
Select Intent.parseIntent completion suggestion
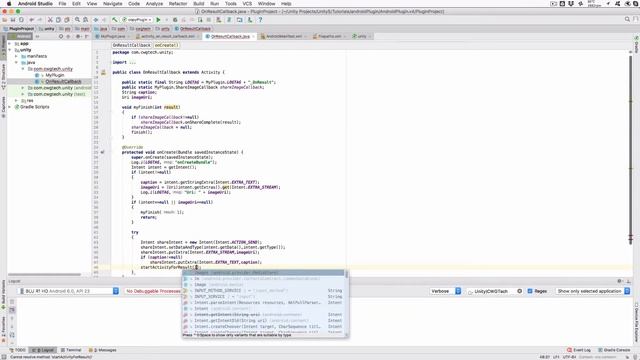(x=263, y=302)
